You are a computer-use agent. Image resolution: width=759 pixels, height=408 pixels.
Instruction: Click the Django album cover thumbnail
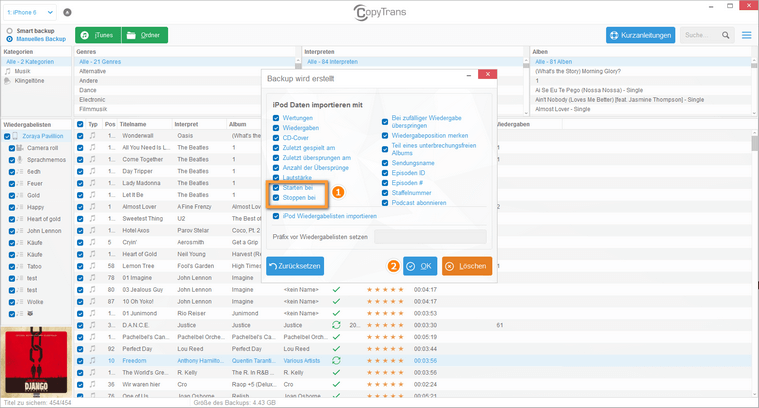pos(36,363)
